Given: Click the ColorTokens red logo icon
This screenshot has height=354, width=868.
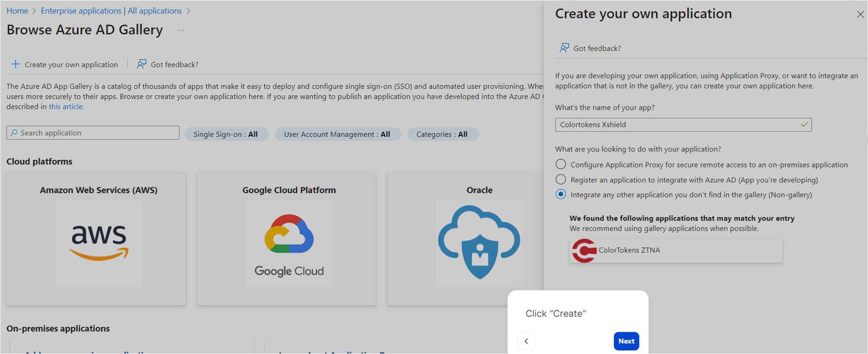Looking at the screenshot, I should (x=584, y=250).
